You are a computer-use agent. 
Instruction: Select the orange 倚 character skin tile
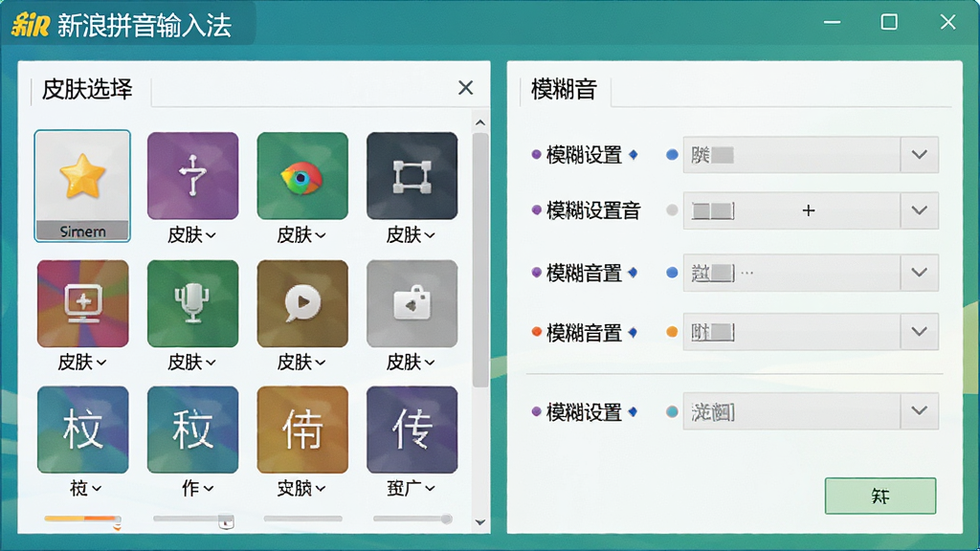point(302,430)
